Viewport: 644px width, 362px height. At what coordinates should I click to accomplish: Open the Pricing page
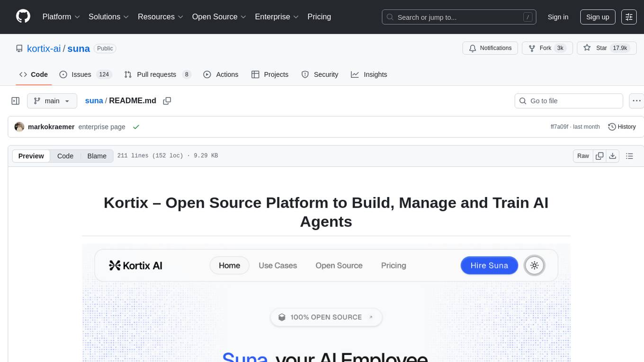(319, 17)
